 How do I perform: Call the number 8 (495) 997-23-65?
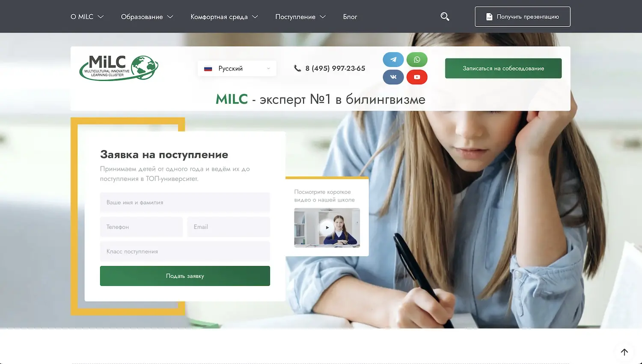[x=335, y=68]
